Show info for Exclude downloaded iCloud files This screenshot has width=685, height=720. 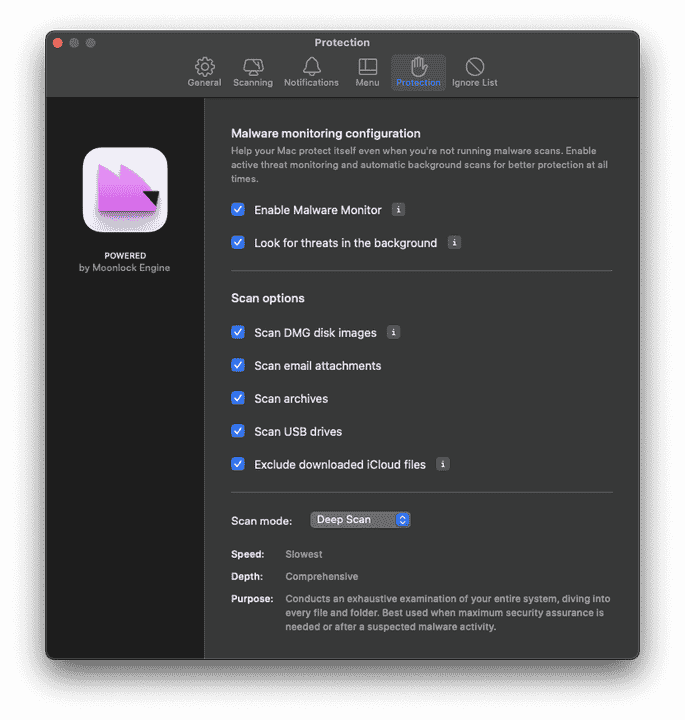click(443, 464)
